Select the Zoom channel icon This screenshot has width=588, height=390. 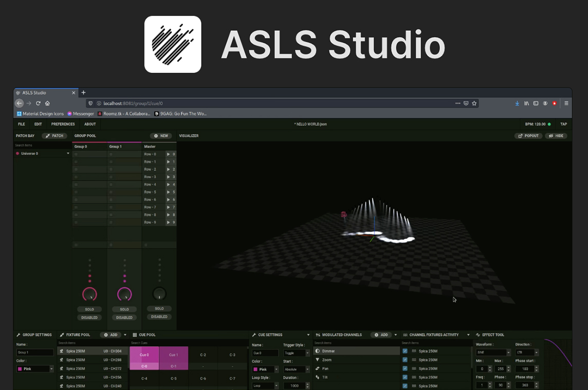[x=318, y=360]
